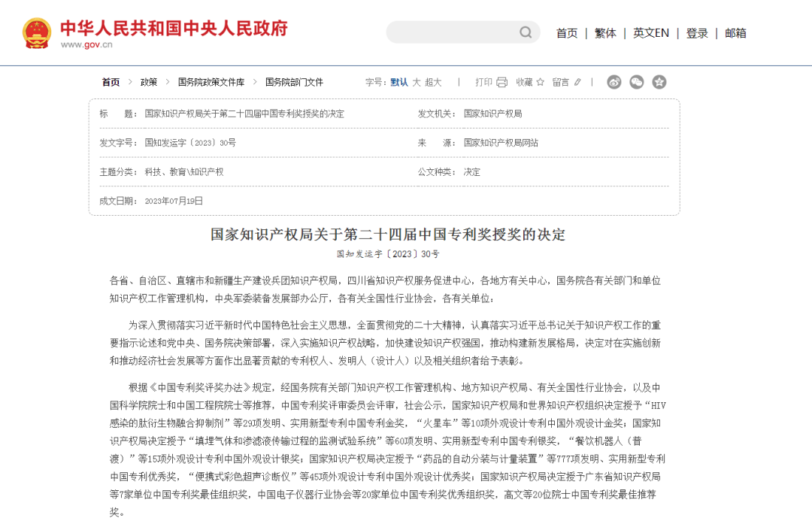
Task: Go to 首页 in the breadcrumb
Action: click(111, 82)
